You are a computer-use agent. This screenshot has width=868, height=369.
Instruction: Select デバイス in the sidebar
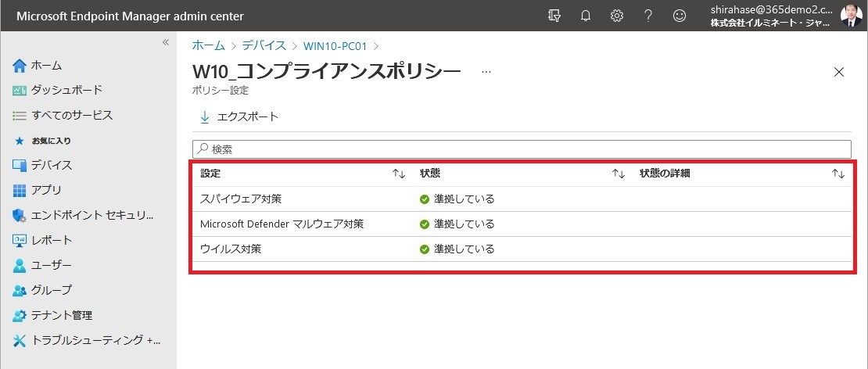(x=52, y=165)
